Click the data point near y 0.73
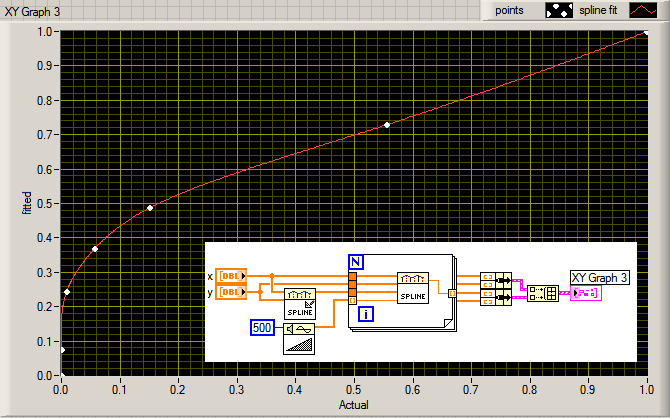The width and height of the screenshot is (670, 418). tap(387, 125)
